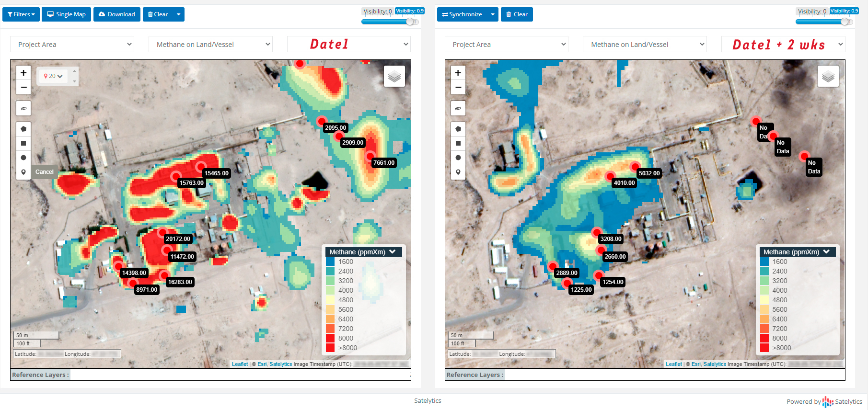Click the red marker dot labeled 3208.00
The image size is (868, 410).
click(597, 232)
